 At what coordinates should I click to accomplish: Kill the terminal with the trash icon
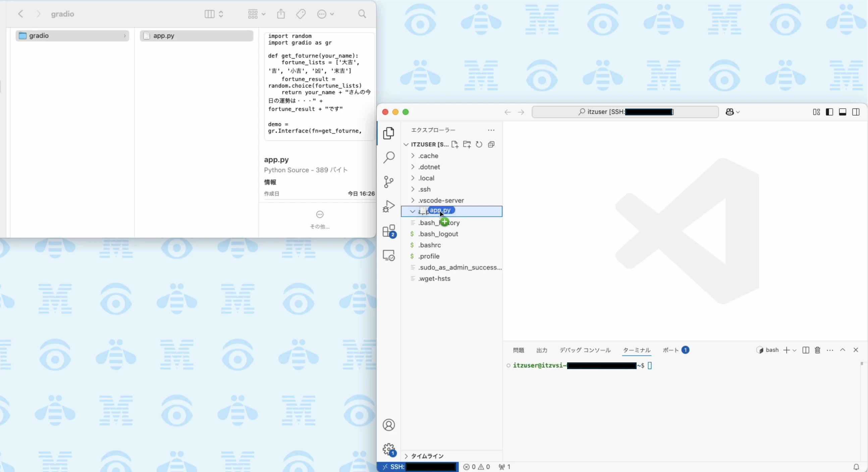click(x=817, y=350)
